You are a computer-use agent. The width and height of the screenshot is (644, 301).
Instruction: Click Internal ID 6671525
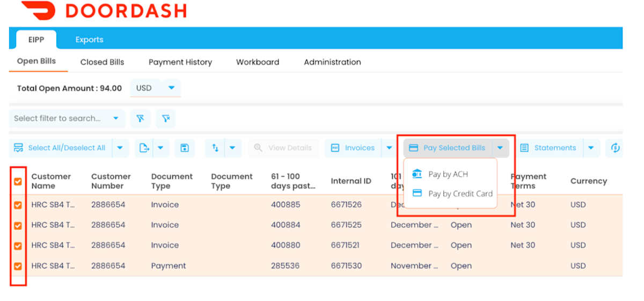coord(346,225)
